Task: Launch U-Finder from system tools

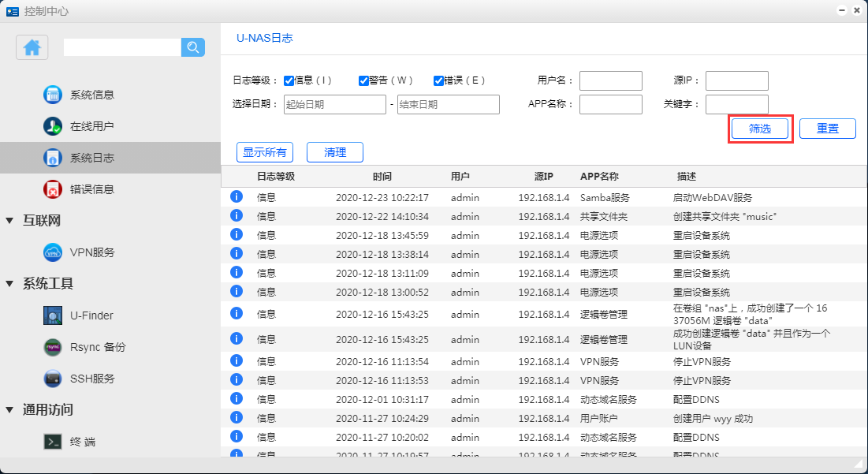Action: click(91, 315)
